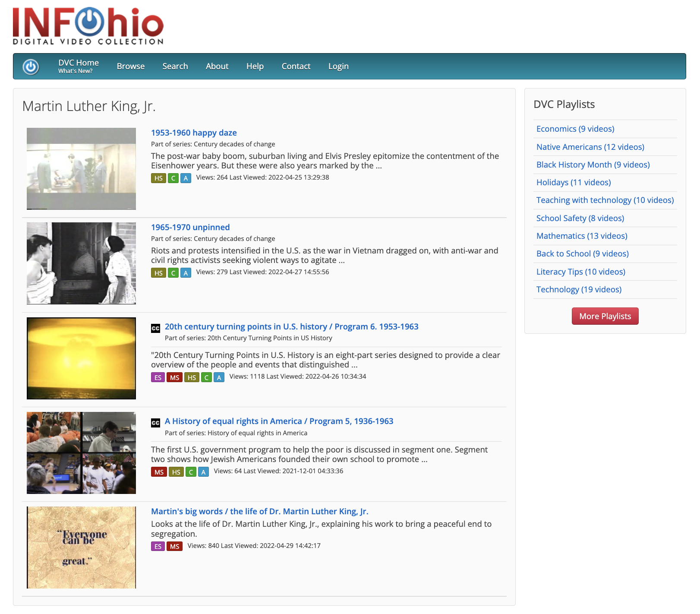This screenshot has width=700, height=614.
Task: Click A badge under 1953-1960 happy daze
Action: 186,178
